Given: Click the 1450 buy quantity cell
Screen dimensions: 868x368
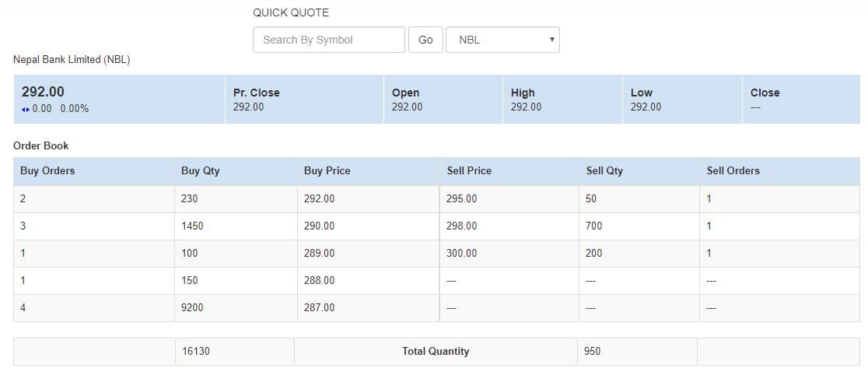Looking at the screenshot, I should pyautogui.click(x=236, y=226).
